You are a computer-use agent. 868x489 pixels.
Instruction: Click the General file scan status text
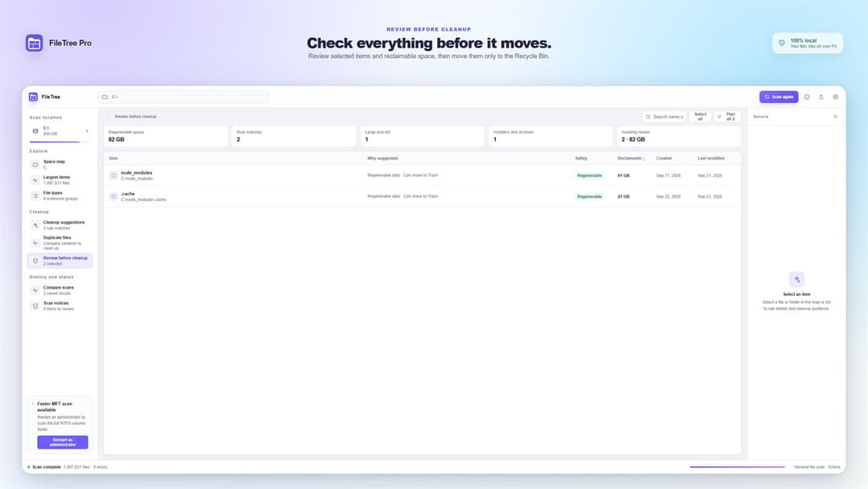click(817, 466)
